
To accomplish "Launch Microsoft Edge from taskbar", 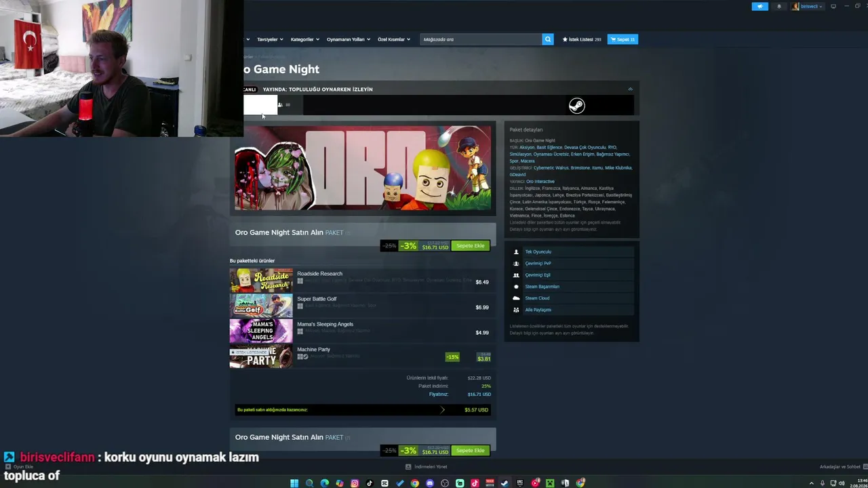I will point(324,483).
